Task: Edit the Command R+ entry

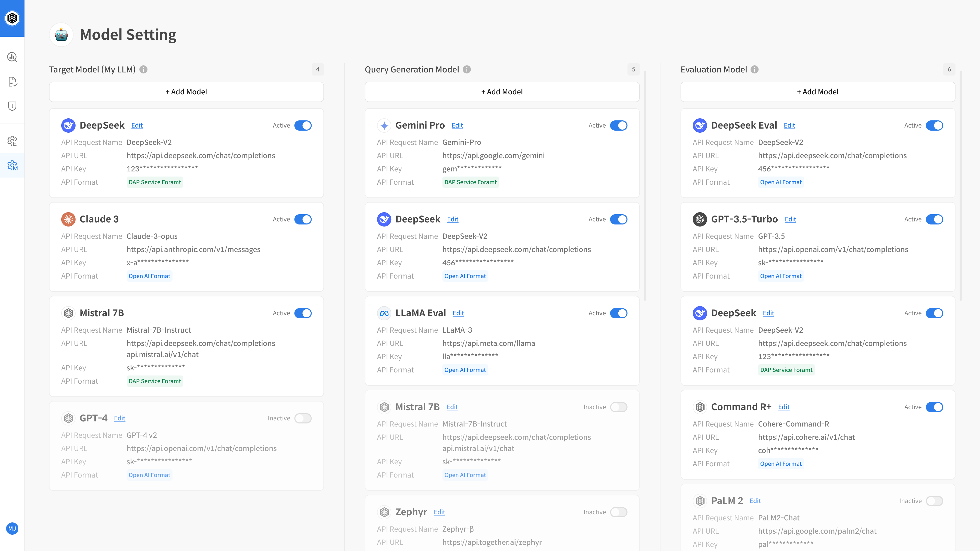Action: click(x=784, y=407)
